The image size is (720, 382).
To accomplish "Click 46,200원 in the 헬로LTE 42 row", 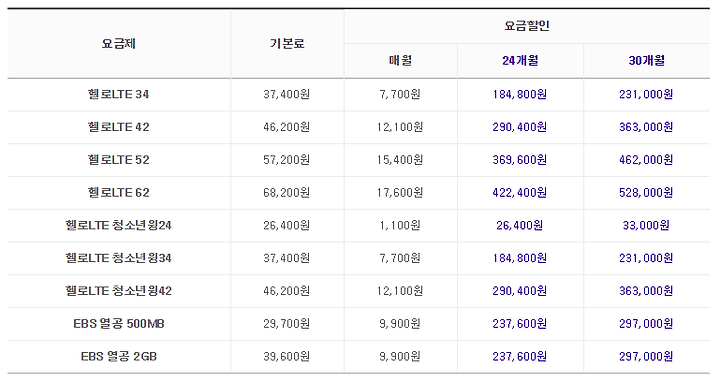I will (x=287, y=127).
